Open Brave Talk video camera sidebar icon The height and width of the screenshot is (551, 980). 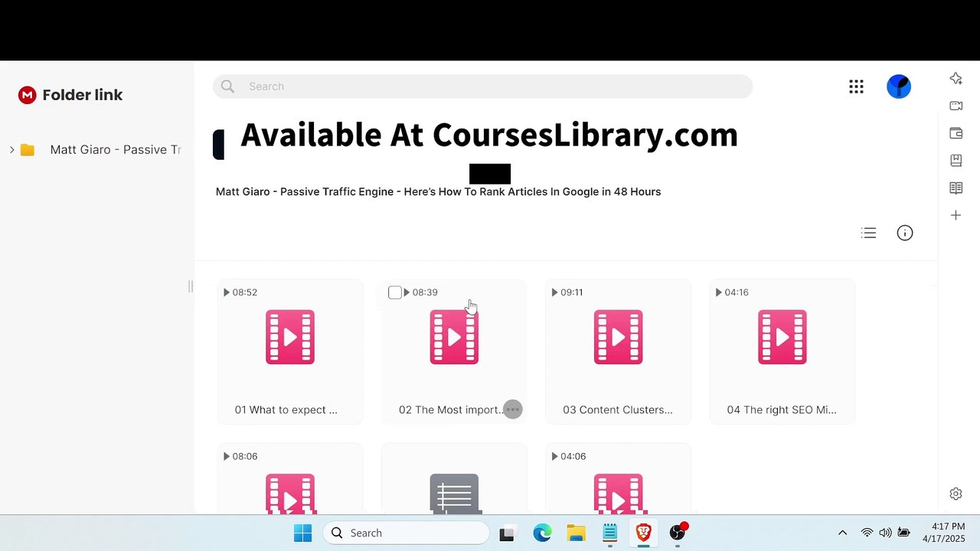pyautogui.click(x=956, y=106)
